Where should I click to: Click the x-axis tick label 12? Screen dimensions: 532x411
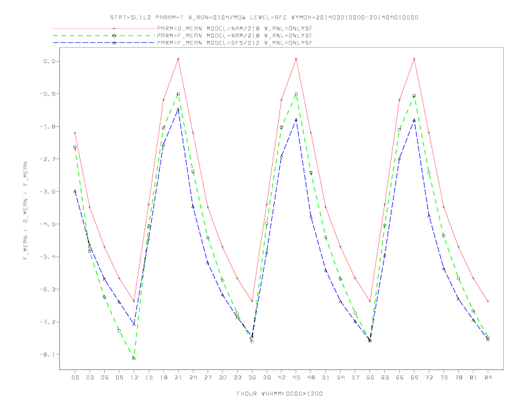[134, 377]
